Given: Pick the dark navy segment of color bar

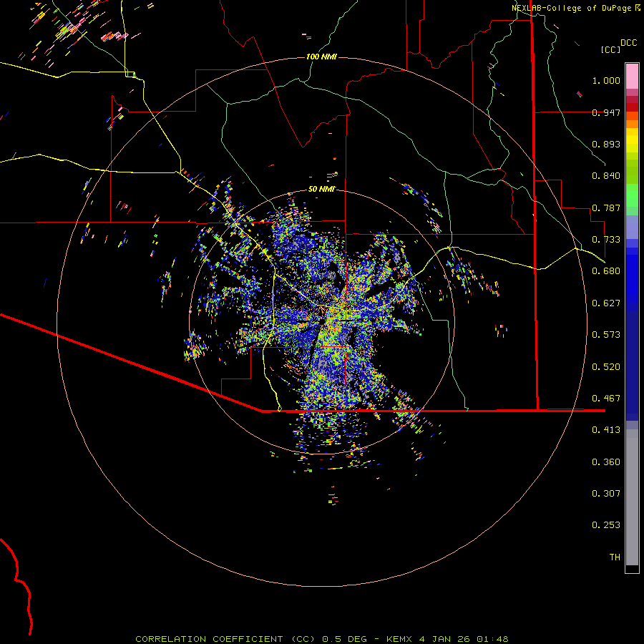Looking at the screenshot, I should [x=632, y=366].
